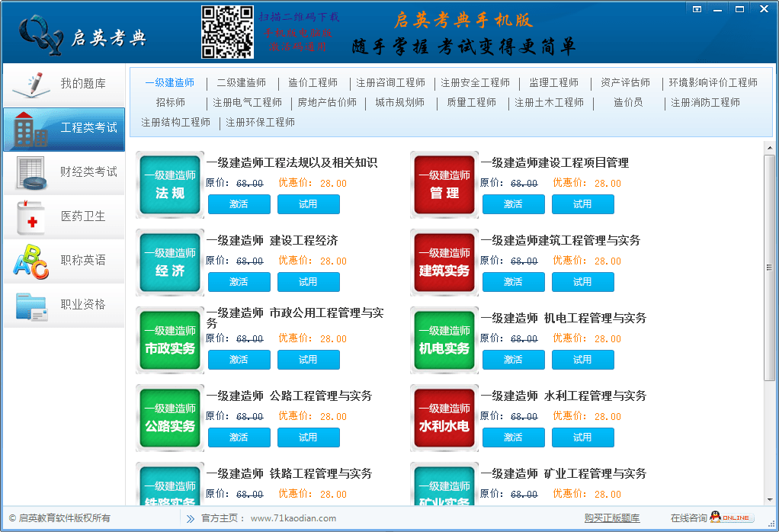Select the 注册咨询工程师 tab
The height and width of the screenshot is (532, 779).
[390, 82]
